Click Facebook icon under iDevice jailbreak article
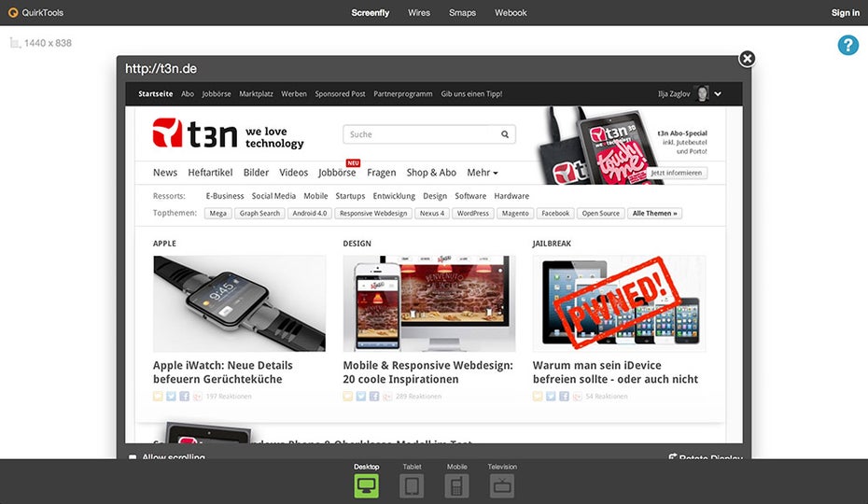This screenshot has width=868, height=504. tap(564, 396)
